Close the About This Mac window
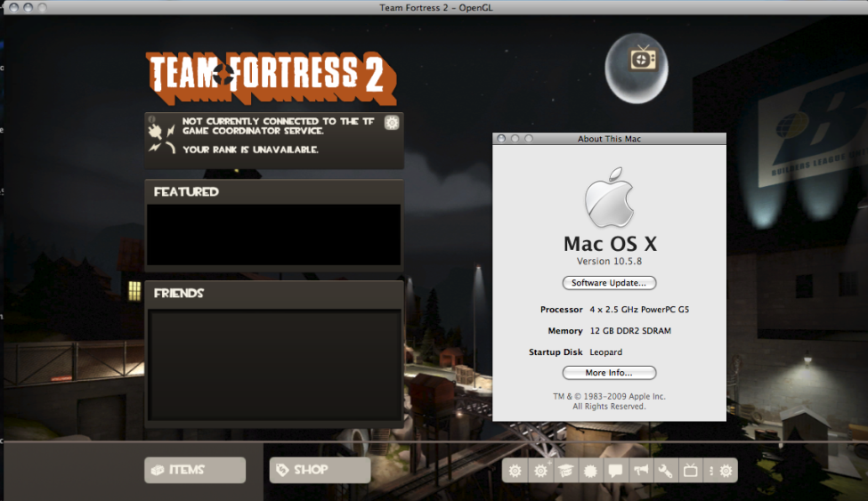The width and height of the screenshot is (868, 501). 501,139
